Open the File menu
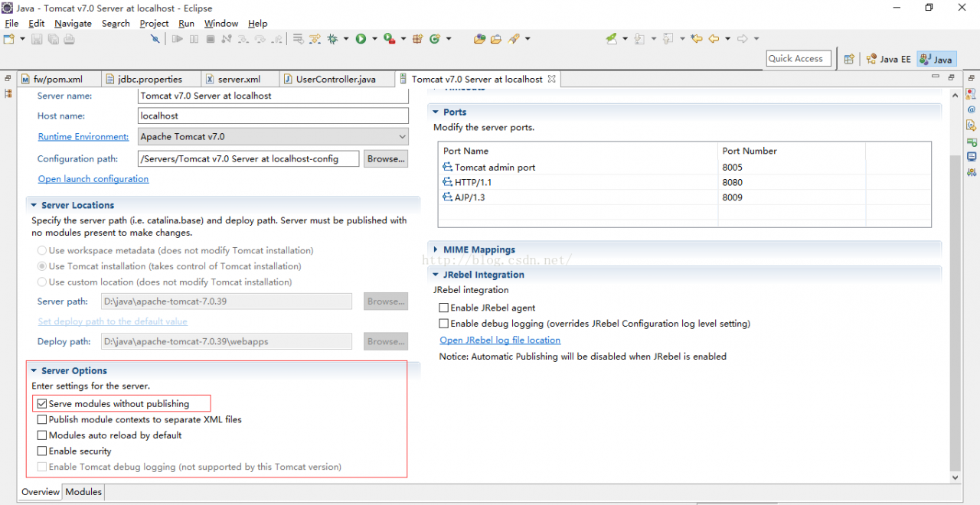The width and height of the screenshot is (980, 505). click(11, 24)
